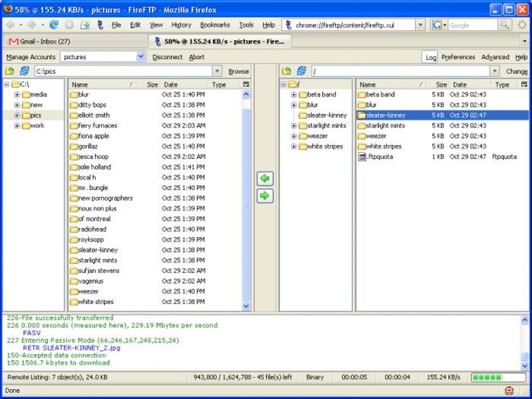Viewport: 532px width, 399px height.
Task: Open the pictures account dropdown
Action: [141, 57]
